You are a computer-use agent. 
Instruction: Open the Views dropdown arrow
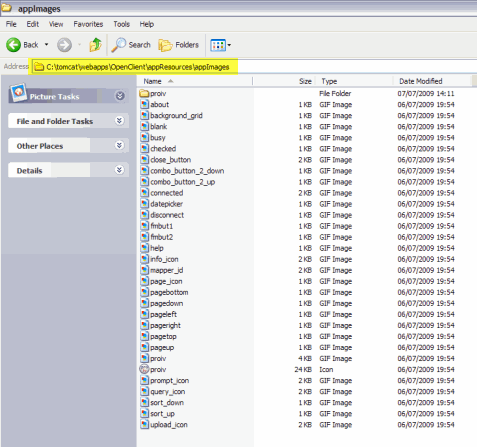[229, 45]
